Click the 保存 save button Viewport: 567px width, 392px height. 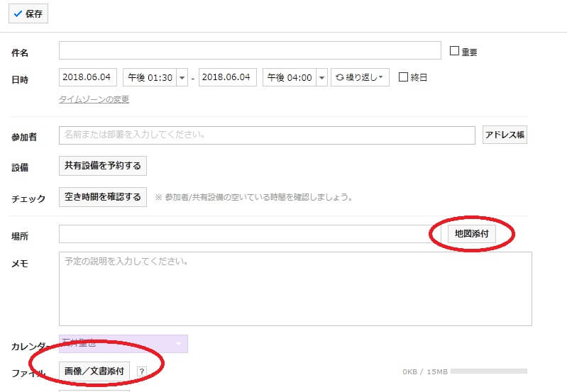click(x=28, y=13)
